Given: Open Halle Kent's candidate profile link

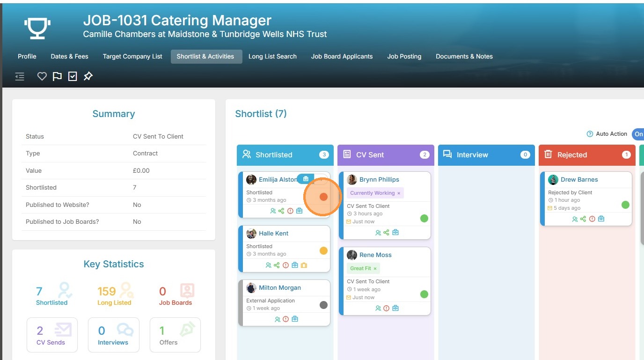Looking at the screenshot, I should pyautogui.click(x=274, y=234).
